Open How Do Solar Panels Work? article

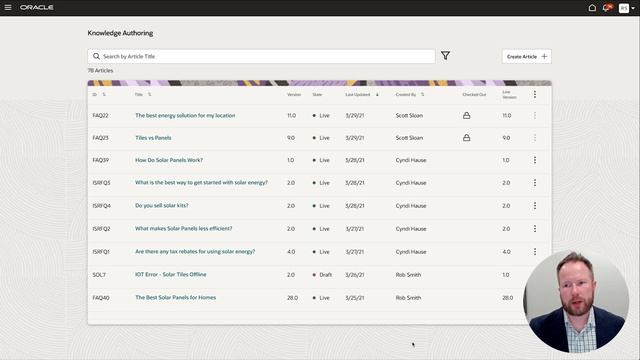[169, 160]
